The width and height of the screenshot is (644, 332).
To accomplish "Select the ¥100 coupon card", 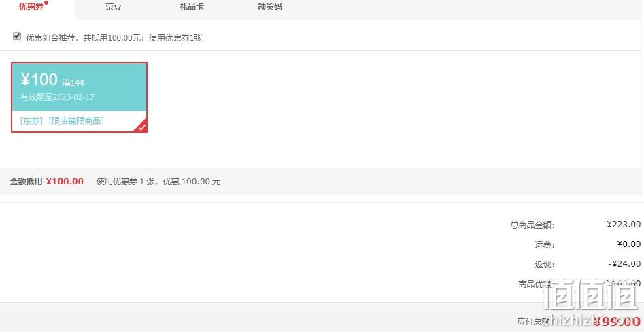I will (x=80, y=97).
